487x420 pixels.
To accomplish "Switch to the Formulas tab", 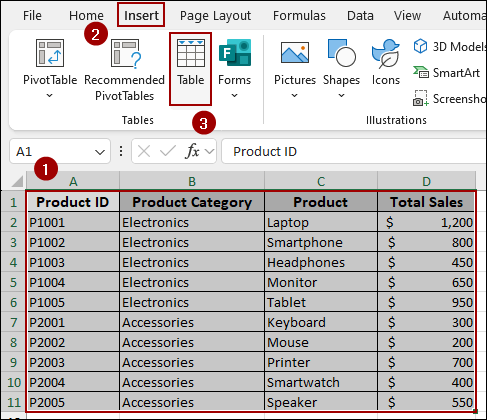I will (299, 15).
